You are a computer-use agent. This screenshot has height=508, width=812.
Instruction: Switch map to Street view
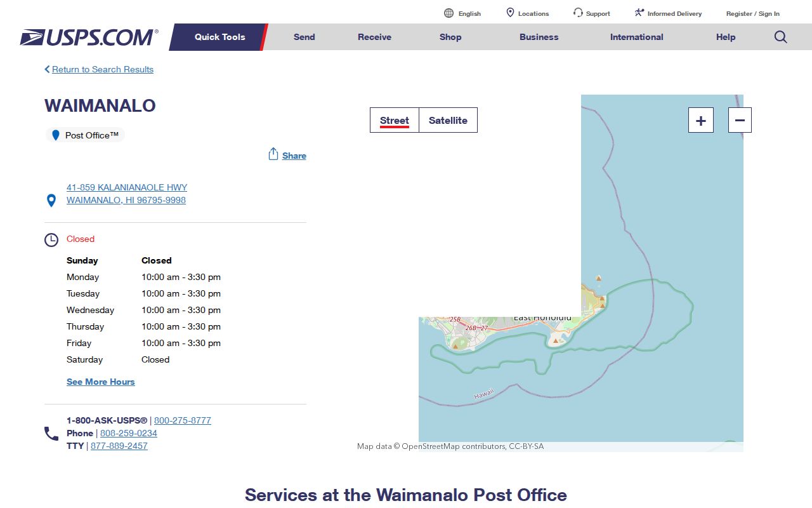(395, 120)
